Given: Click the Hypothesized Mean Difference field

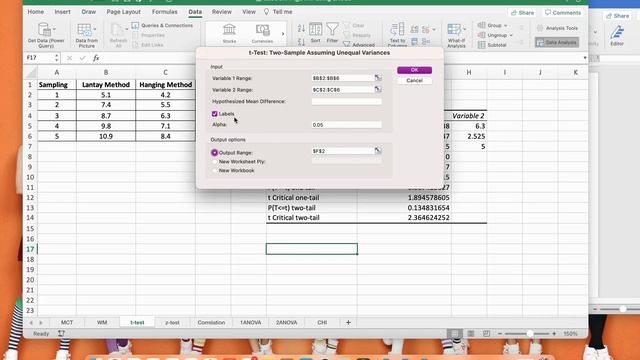Looking at the screenshot, I should [347, 101].
